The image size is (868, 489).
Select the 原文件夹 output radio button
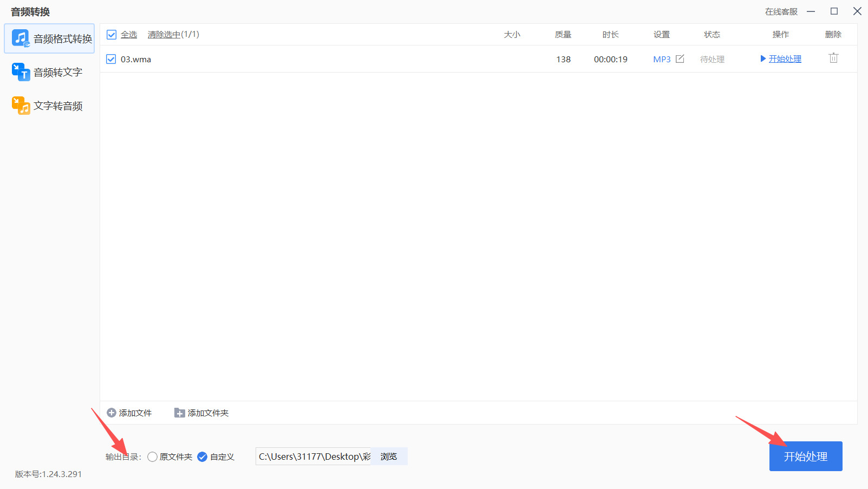coord(153,457)
